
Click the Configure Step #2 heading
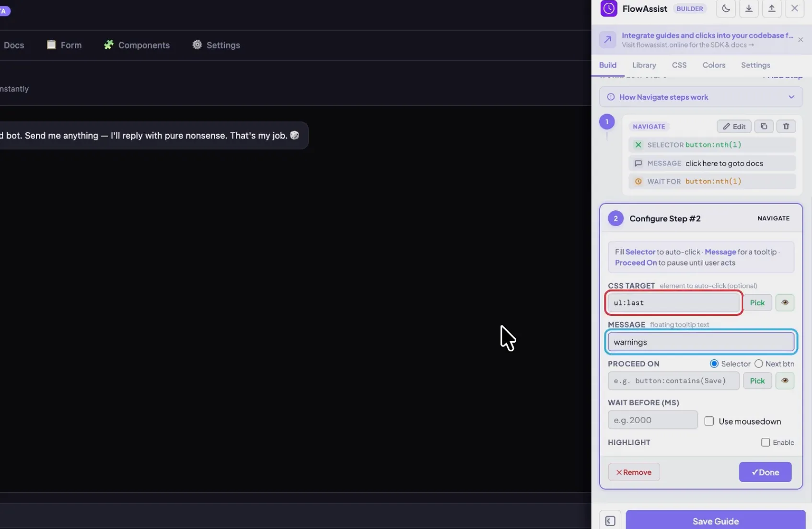665,218
